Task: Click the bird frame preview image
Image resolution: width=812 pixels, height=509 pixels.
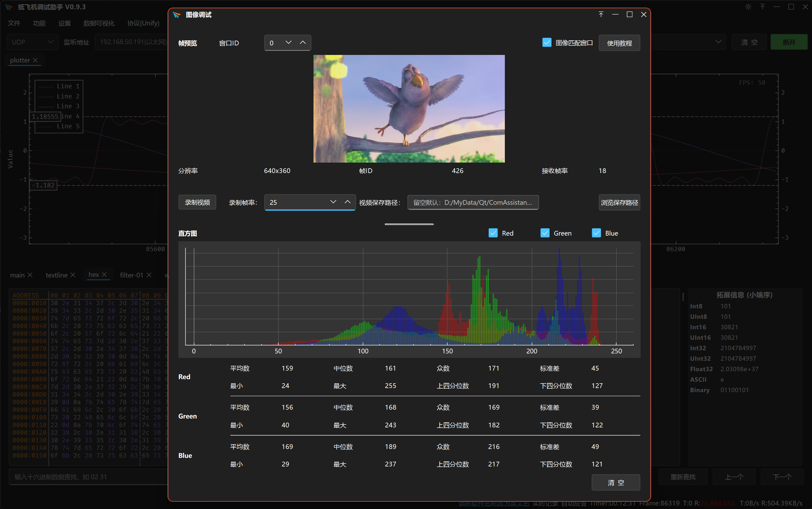Action: point(409,109)
